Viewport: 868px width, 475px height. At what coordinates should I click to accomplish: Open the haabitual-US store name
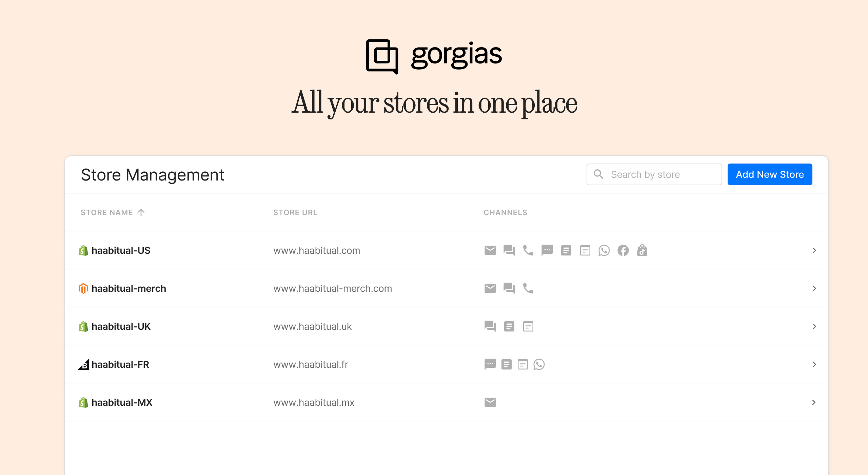pos(121,250)
